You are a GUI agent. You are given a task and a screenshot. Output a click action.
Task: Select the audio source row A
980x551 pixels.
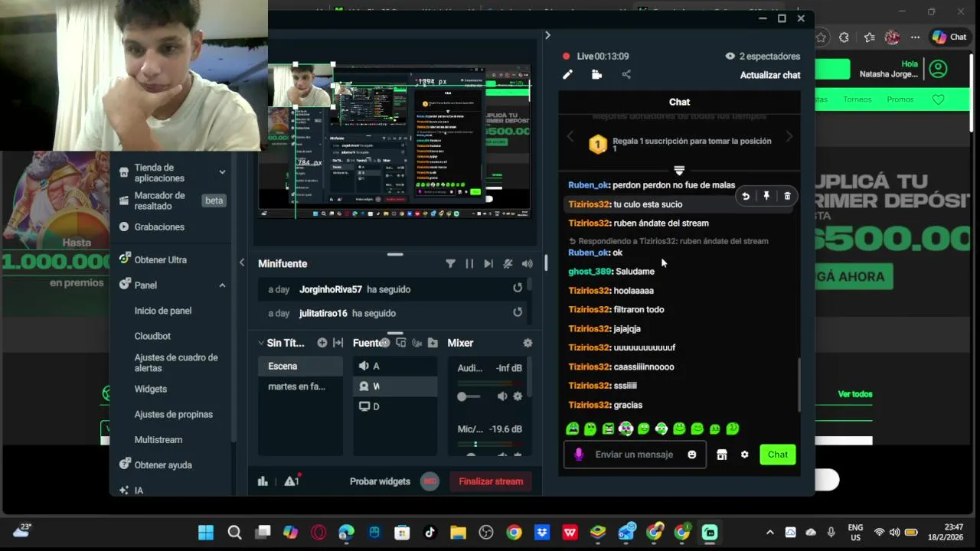click(x=395, y=367)
